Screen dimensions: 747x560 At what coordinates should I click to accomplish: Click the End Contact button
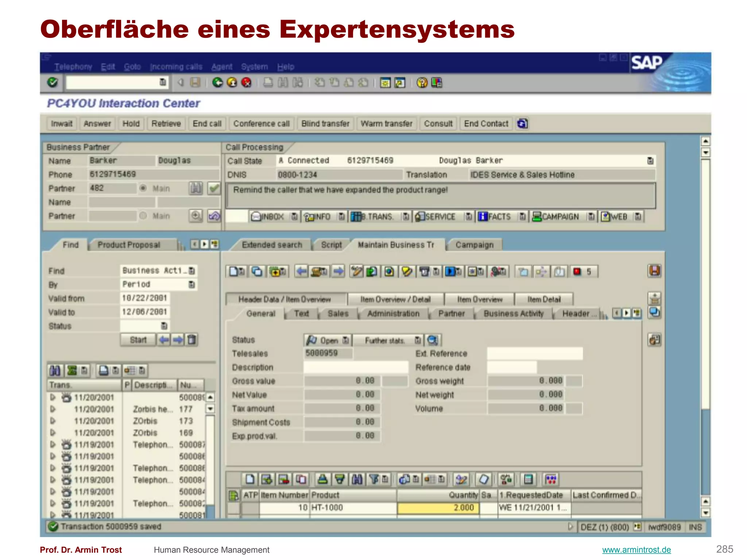pyautogui.click(x=486, y=124)
